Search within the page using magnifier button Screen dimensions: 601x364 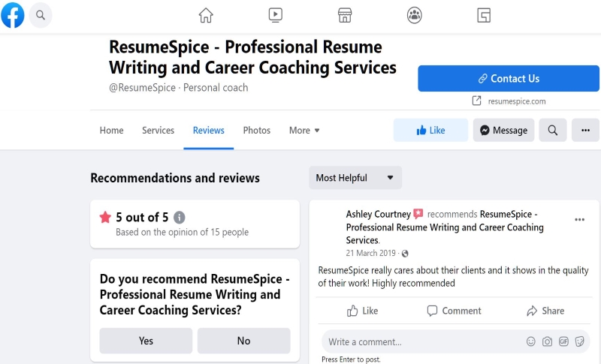point(553,130)
